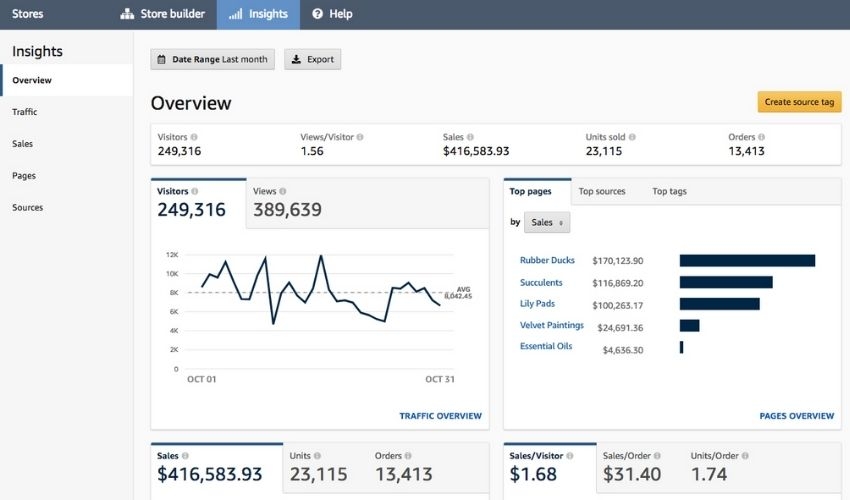The height and width of the screenshot is (500, 850).
Task: Click info icon next to Views/Visitor
Action: pyautogui.click(x=360, y=137)
